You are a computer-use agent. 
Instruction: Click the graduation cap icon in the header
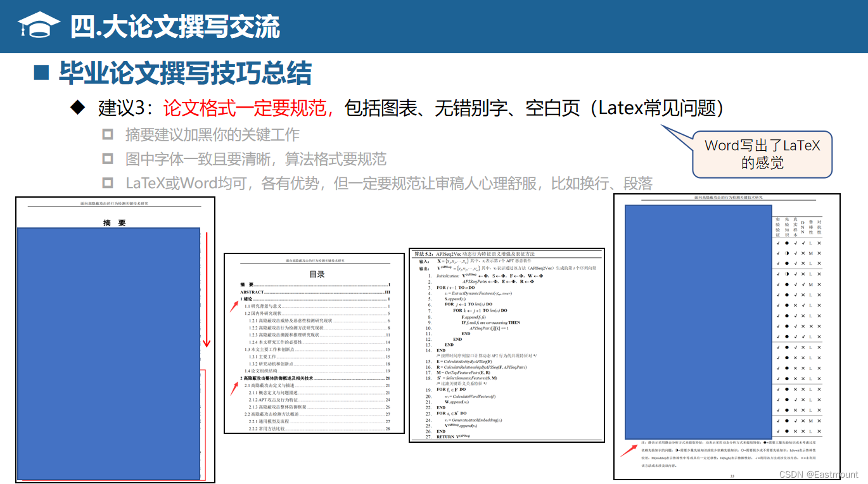tap(38, 25)
